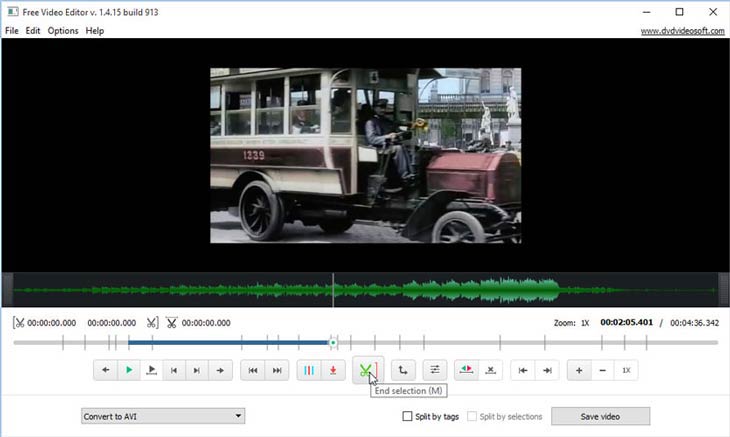This screenshot has height=437, width=730.
Task: Click the selection start timecode 00:00:00.000
Action: click(x=52, y=323)
